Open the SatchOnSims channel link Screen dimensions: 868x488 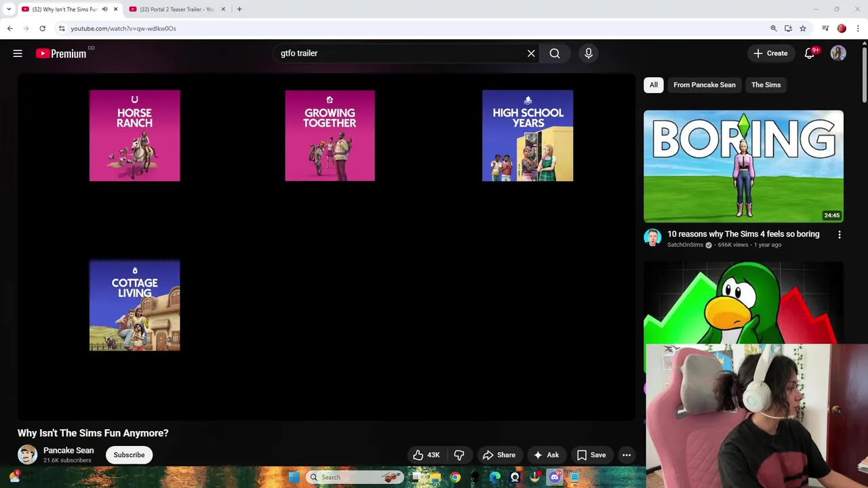[685, 245]
